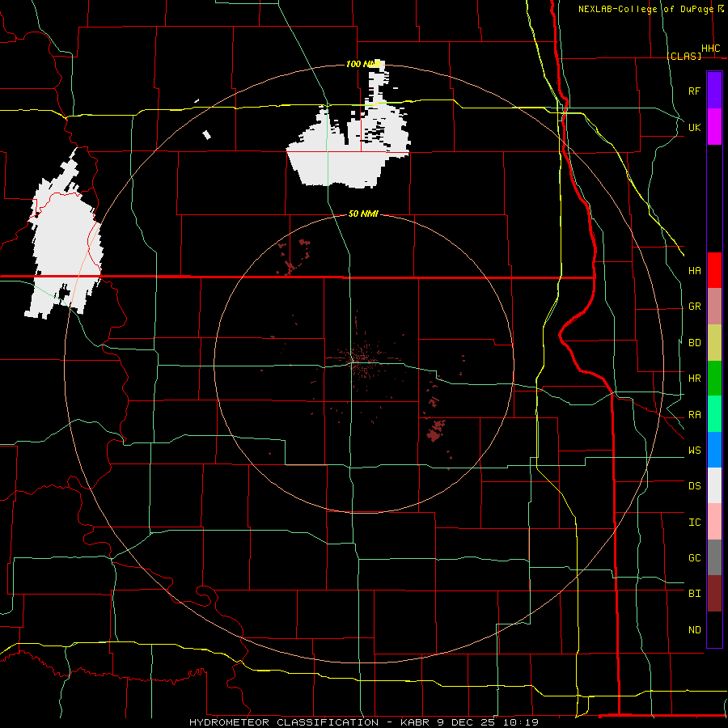Click the WS blue legend swatch
This screenshot has width=728, height=728.
714,450
